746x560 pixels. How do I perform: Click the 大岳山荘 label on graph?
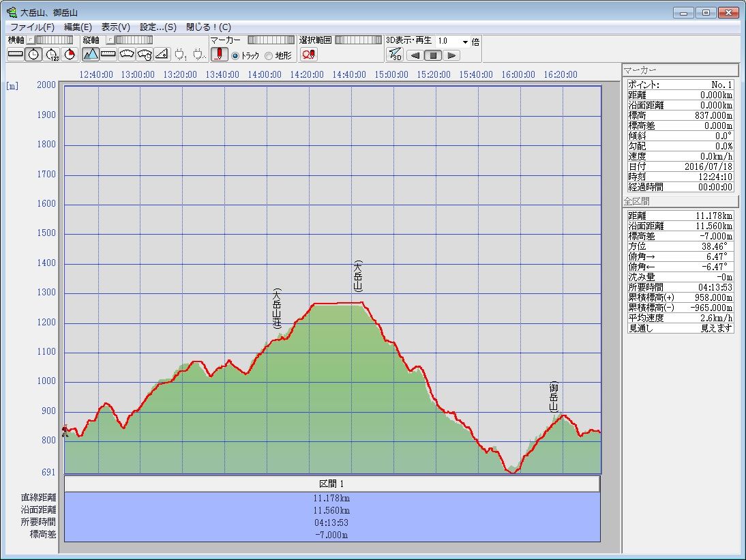click(277, 308)
